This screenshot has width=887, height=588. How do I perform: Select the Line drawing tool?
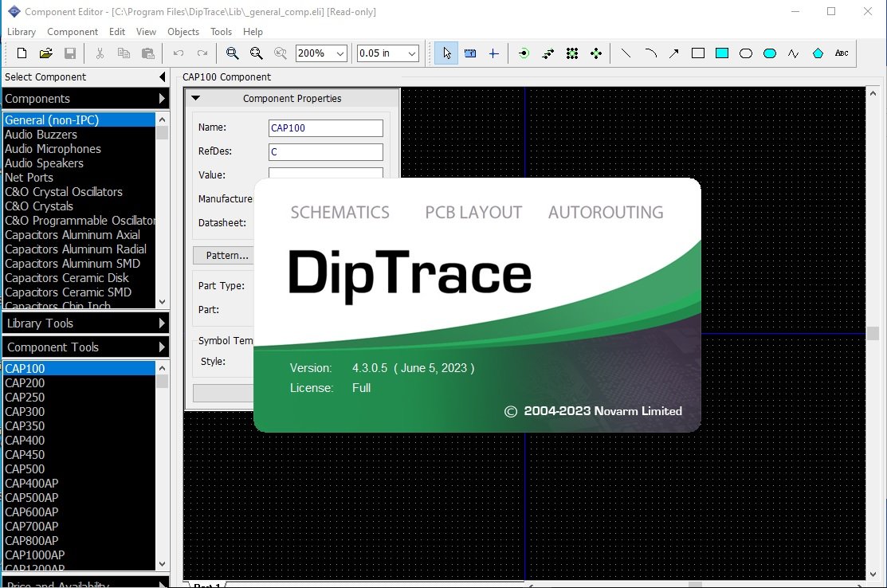coord(626,53)
